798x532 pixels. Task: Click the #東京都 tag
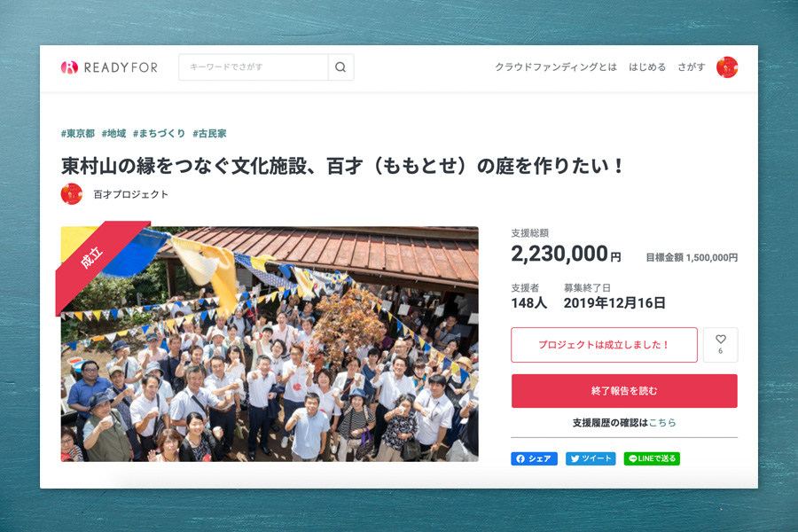pyautogui.click(x=78, y=133)
